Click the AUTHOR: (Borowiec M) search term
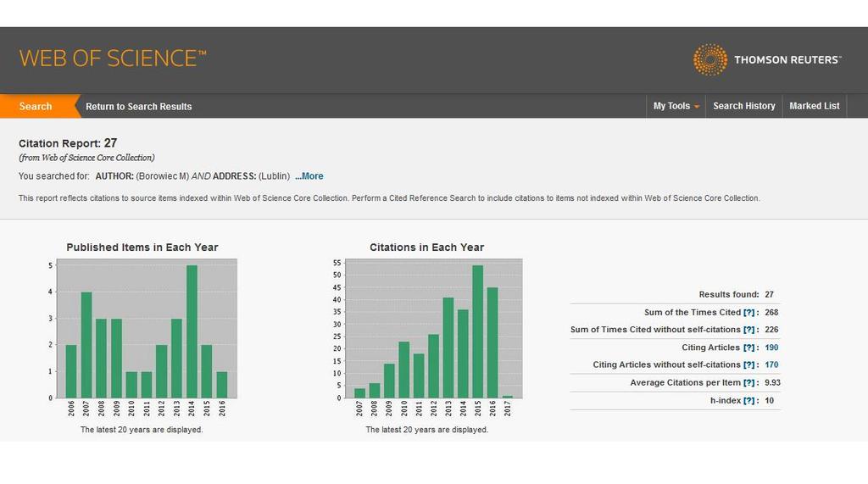Image resolution: width=868 pixels, height=484 pixels. point(142,176)
